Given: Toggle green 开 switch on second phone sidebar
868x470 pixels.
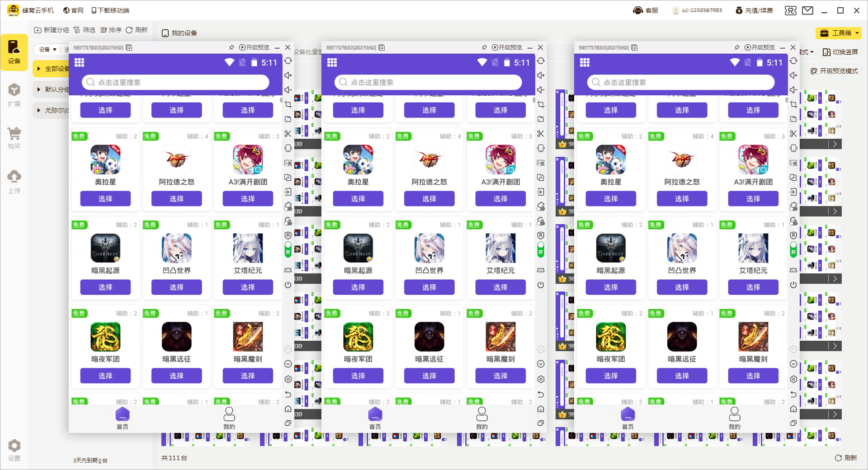Looking at the screenshot, I should coord(541,250).
